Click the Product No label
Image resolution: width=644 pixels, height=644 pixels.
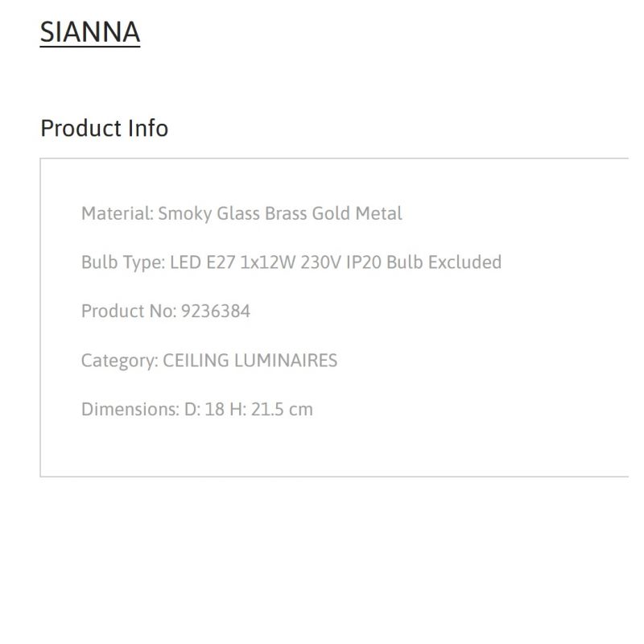[x=129, y=312]
